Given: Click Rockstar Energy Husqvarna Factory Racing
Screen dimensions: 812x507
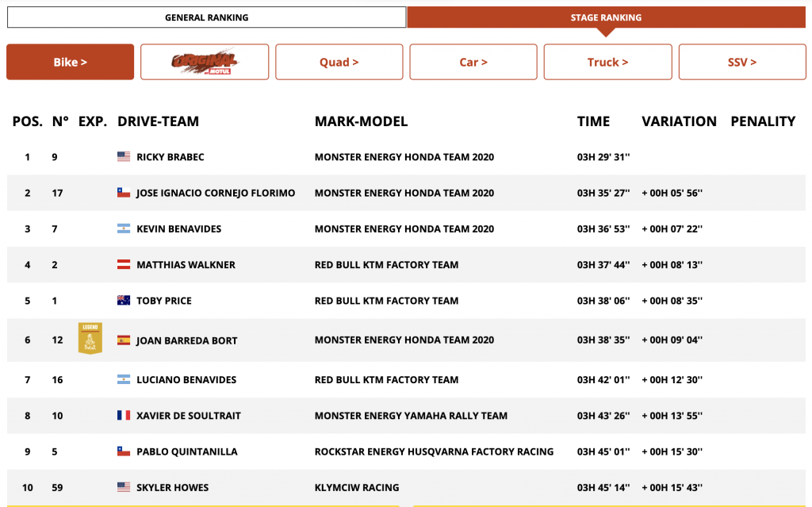Looking at the screenshot, I should click(x=434, y=451).
